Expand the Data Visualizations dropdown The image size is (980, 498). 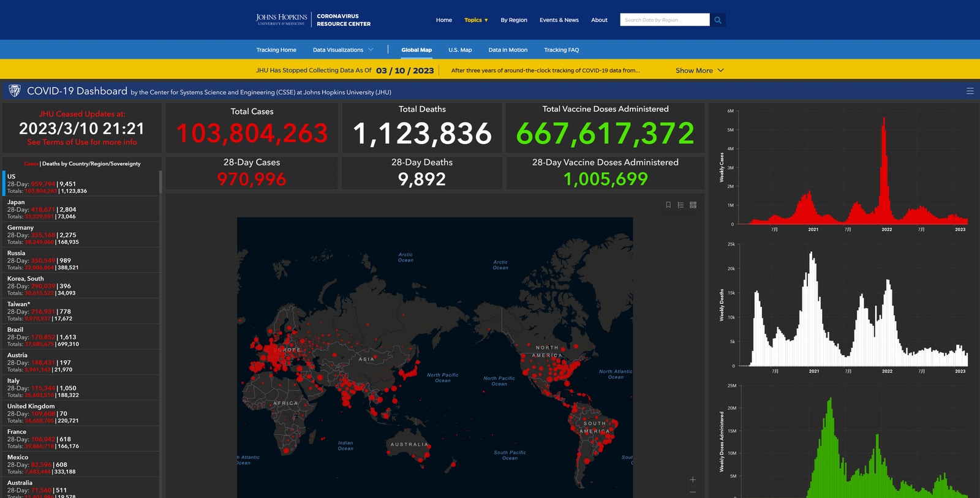343,50
